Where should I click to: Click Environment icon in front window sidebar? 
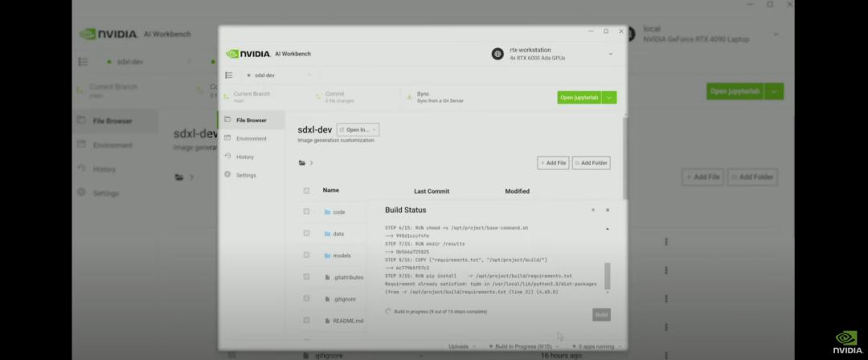[227, 138]
